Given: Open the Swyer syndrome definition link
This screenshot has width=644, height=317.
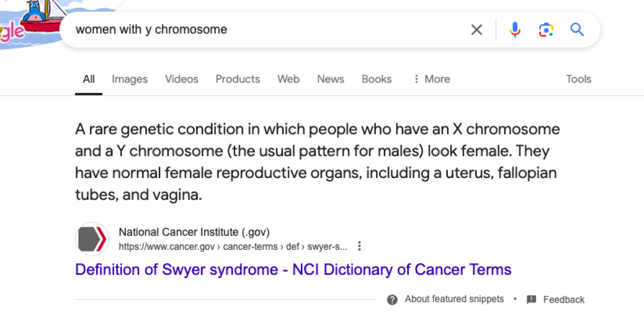Looking at the screenshot, I should pyautogui.click(x=293, y=269).
